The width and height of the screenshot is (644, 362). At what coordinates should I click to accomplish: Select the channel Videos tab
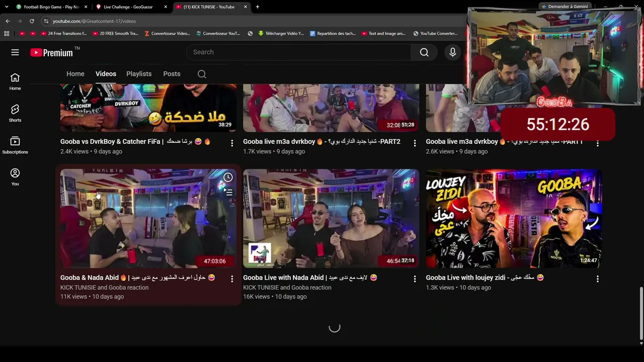point(106,74)
